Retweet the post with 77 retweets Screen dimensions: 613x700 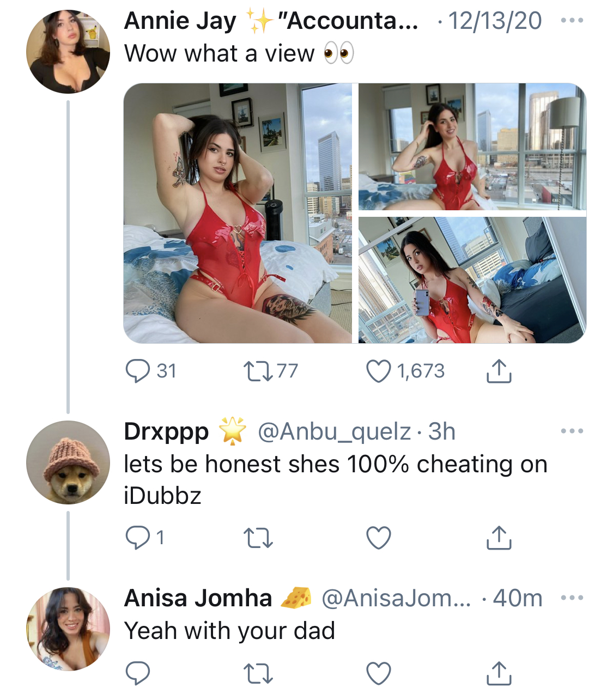point(258,372)
